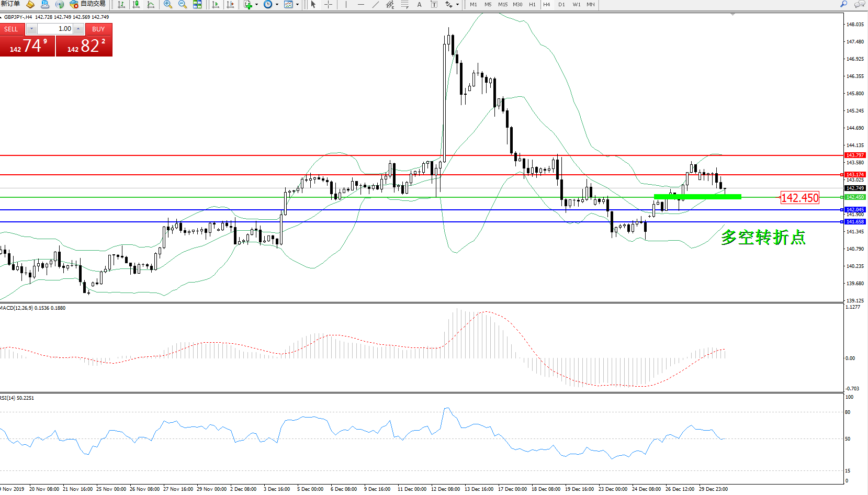Switch to the M15 timeframe
This screenshot has width=868, height=495.
502,5
